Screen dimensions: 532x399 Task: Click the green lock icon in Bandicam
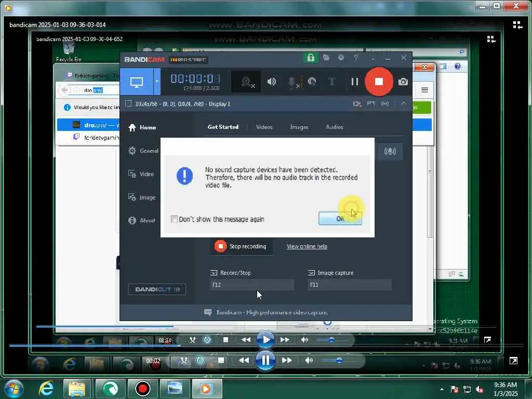311,58
